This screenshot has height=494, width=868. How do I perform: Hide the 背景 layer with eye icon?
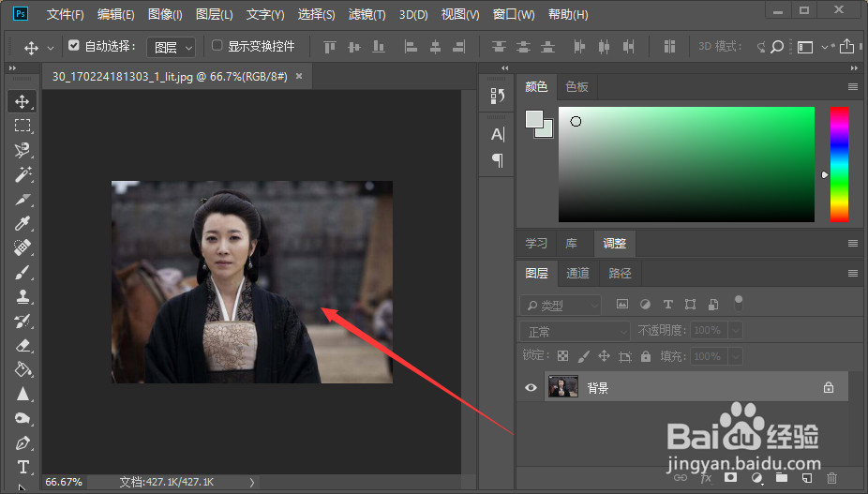(531, 387)
